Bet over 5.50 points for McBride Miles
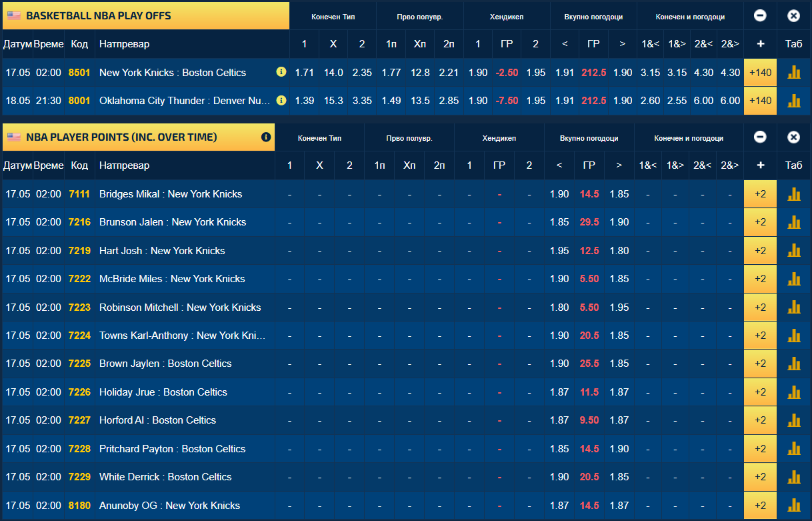This screenshot has height=521, width=812. click(x=619, y=279)
